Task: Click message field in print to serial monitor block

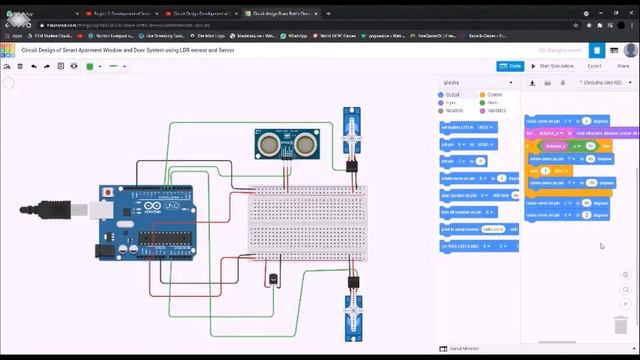Action: tap(493, 229)
